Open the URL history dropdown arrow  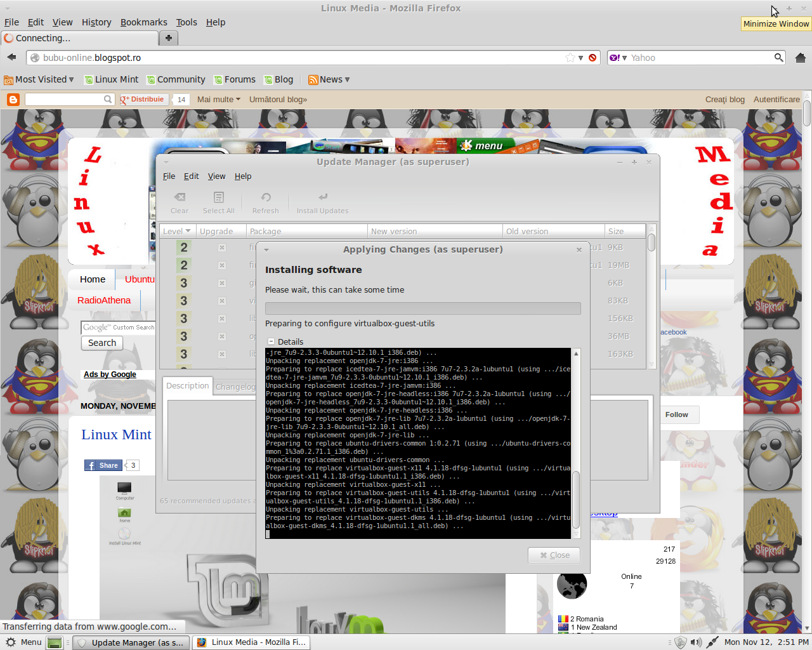580,58
